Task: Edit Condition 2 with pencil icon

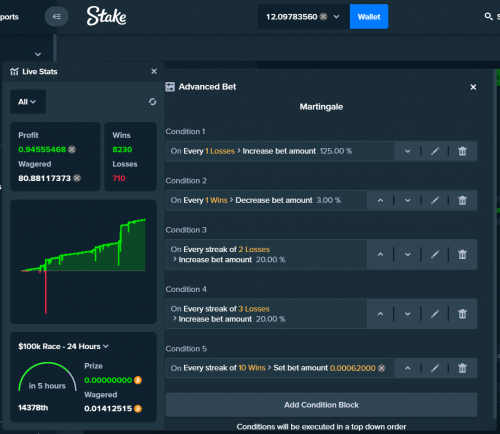Action: click(435, 200)
